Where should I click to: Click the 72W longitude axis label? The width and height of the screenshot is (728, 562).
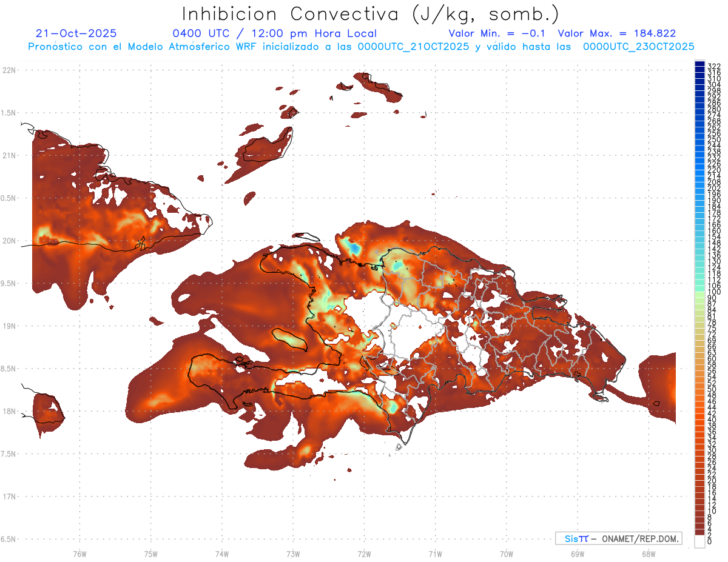364,554
